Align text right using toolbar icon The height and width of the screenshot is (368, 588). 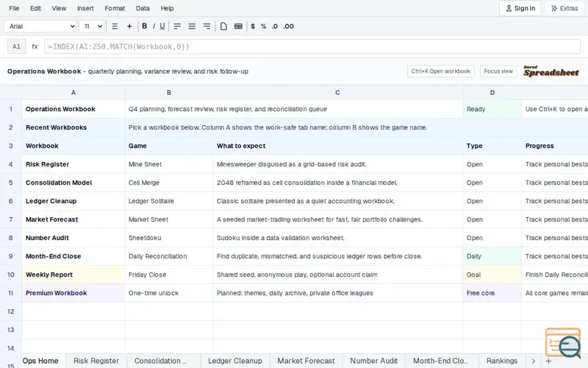point(207,26)
